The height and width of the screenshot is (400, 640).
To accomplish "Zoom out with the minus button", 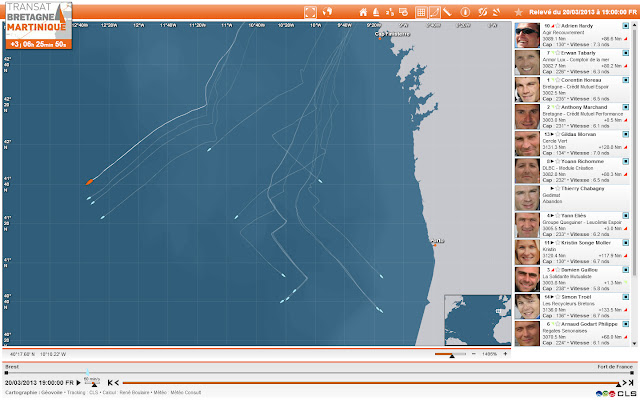I will pyautogui.click(x=473, y=354).
